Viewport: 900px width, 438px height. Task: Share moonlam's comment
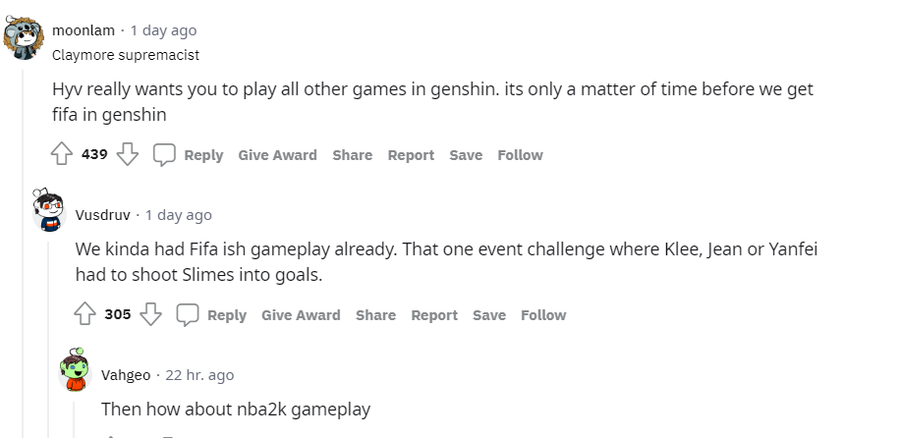[x=352, y=155]
